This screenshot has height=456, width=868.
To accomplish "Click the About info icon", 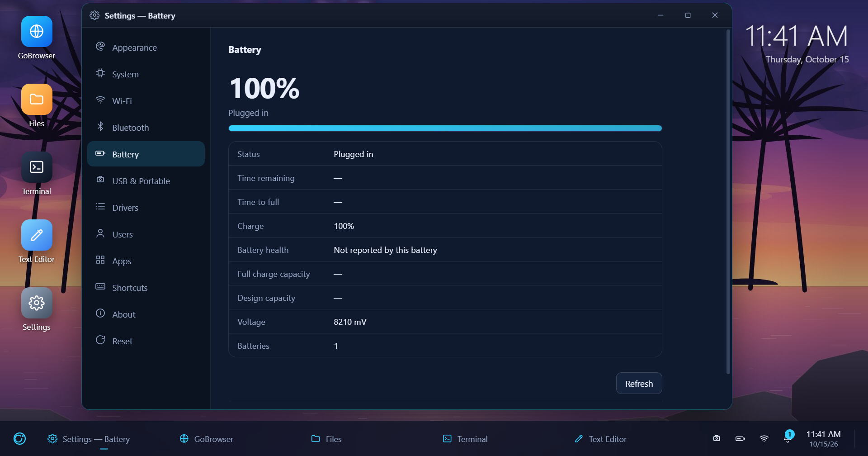I will coord(100,314).
